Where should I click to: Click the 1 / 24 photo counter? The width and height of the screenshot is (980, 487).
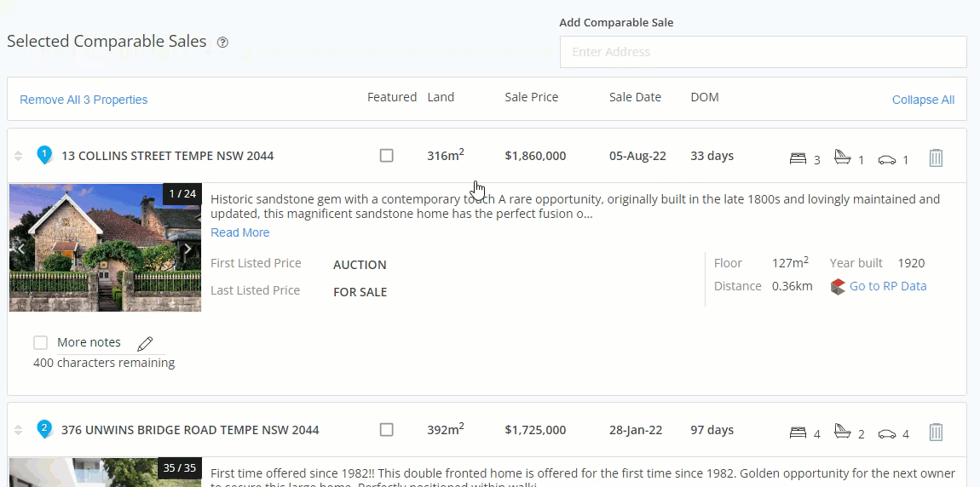click(182, 194)
